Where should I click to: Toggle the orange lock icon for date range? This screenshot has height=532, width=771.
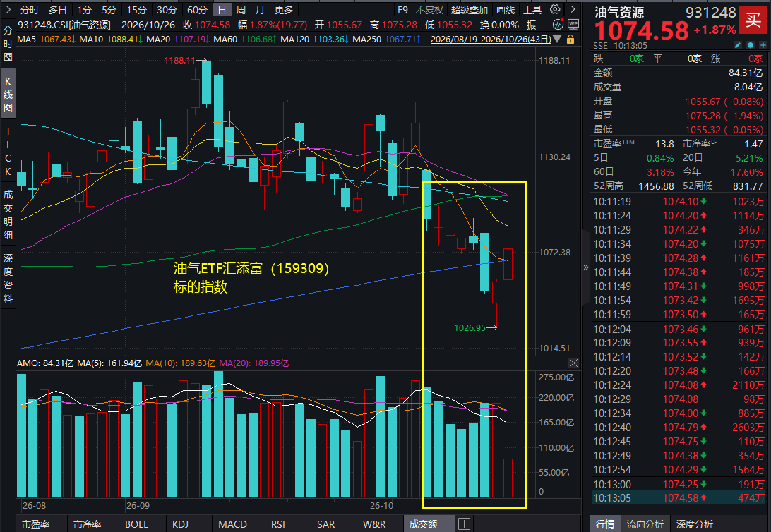point(570,40)
